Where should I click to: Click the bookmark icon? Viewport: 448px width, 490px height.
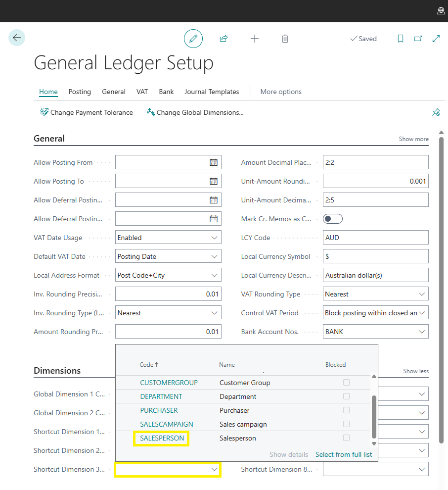click(401, 39)
